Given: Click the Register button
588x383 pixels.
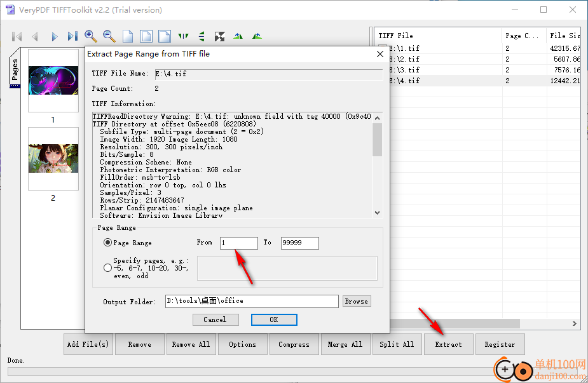Looking at the screenshot, I should (x=500, y=344).
